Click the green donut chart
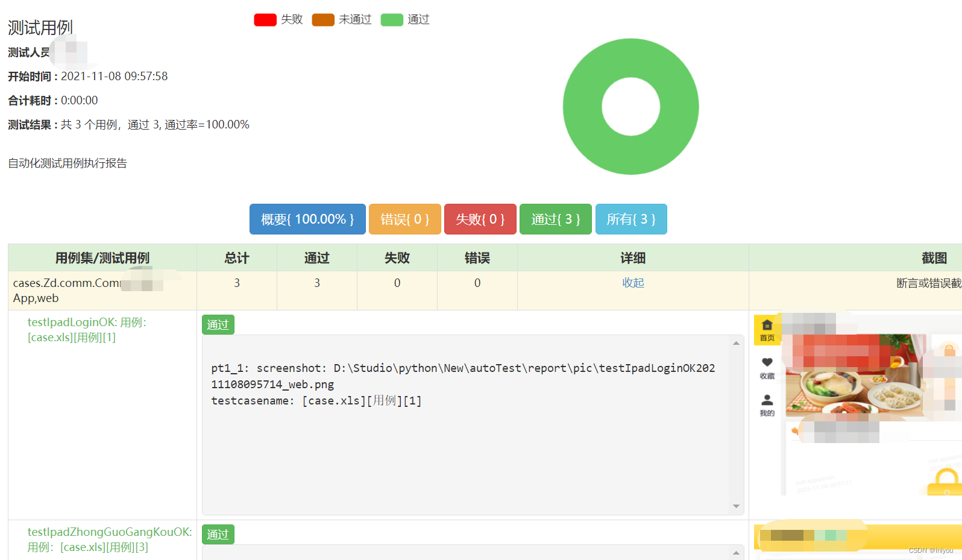Image resolution: width=962 pixels, height=560 pixels. (631, 107)
